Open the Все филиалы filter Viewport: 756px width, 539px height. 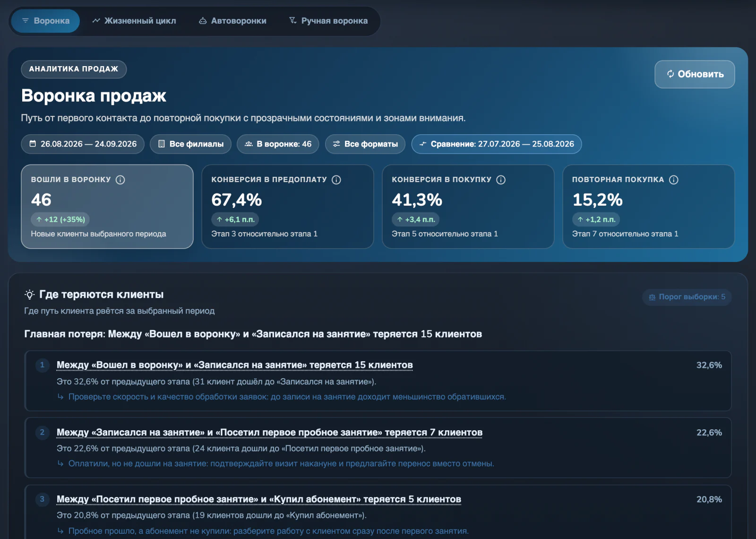coord(191,144)
